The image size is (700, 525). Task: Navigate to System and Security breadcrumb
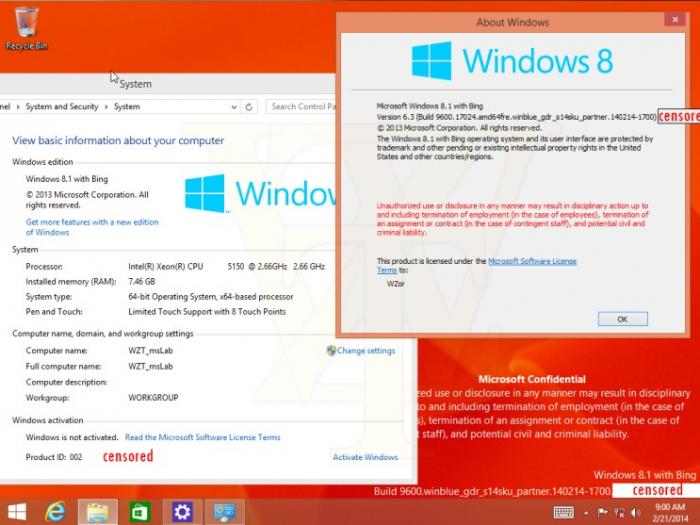[x=62, y=107]
